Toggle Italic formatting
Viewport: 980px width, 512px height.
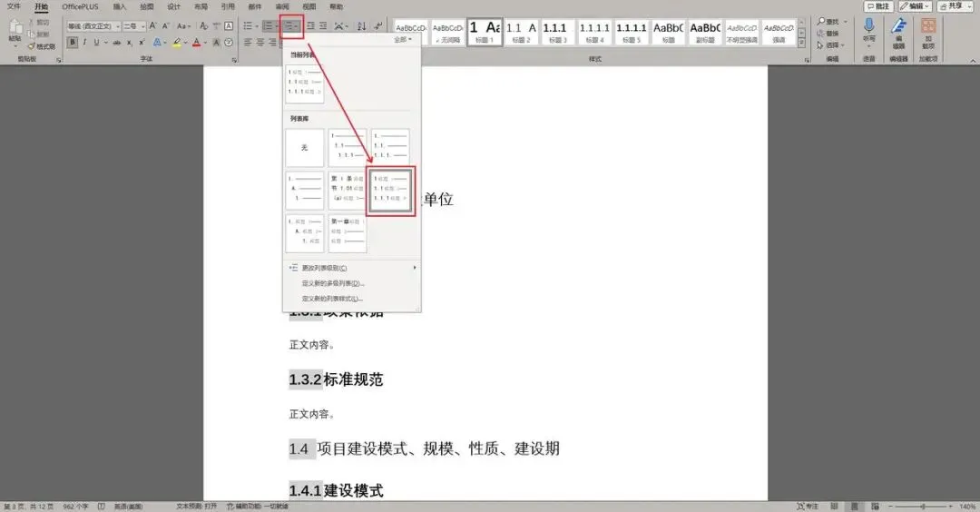(84, 43)
